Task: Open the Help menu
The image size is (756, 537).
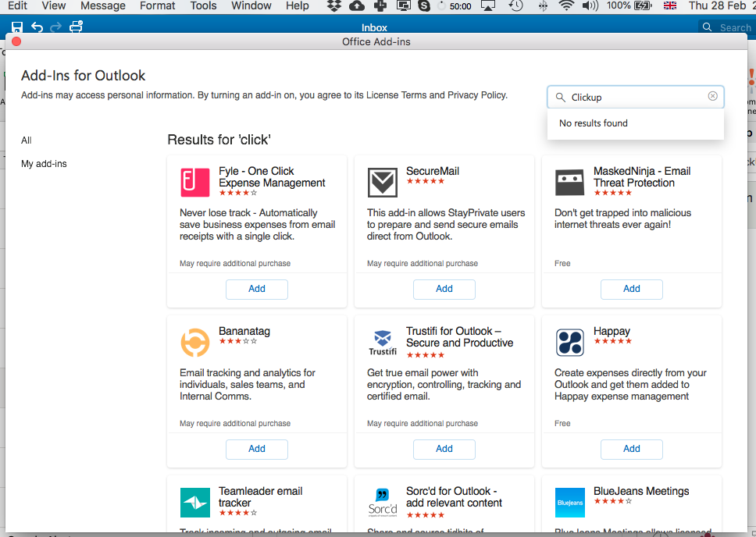Action: [297, 5]
